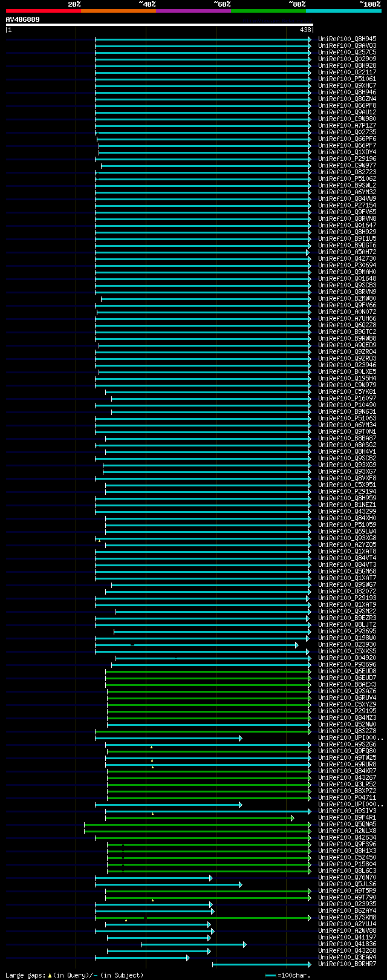
Task: Select UniRef100_Q3EAR4 label
Action: pyautogui.click(x=347, y=958)
